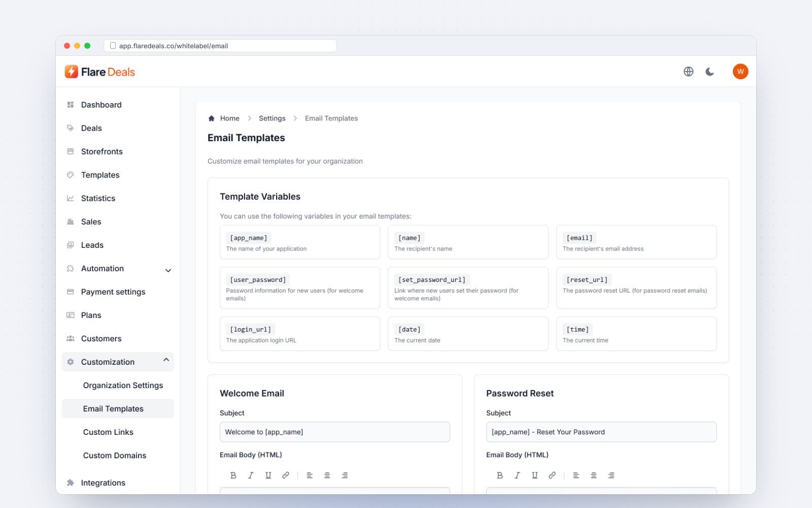
Task: Click the browser address bar
Action: click(x=220, y=46)
